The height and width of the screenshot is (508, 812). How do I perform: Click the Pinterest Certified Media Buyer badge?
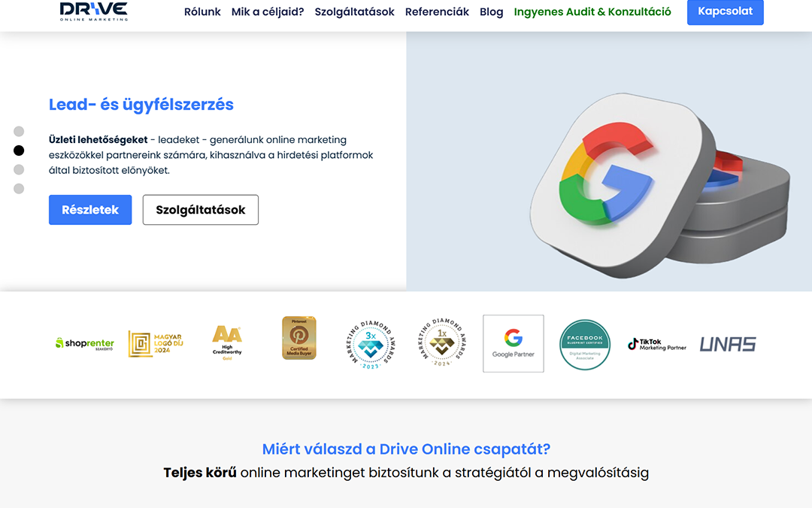(298, 338)
